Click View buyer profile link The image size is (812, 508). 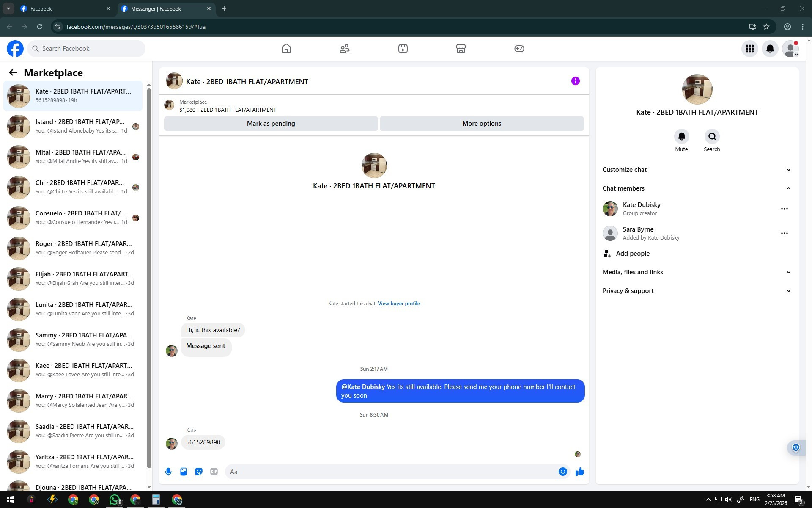click(399, 304)
